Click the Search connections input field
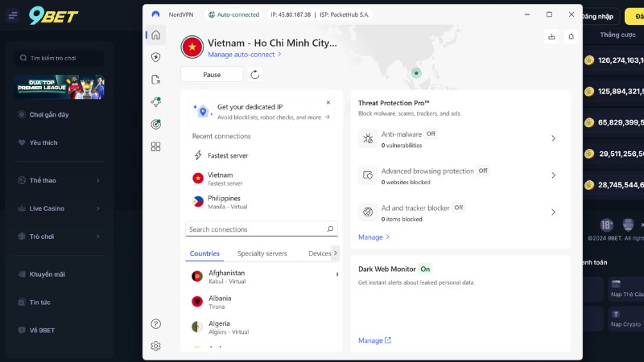The height and width of the screenshot is (362, 644). click(x=256, y=229)
